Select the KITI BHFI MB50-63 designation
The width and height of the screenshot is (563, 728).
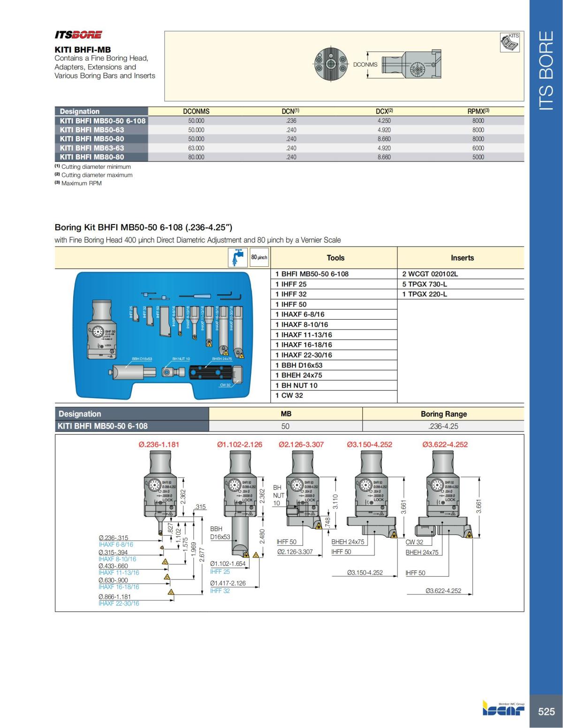92,130
